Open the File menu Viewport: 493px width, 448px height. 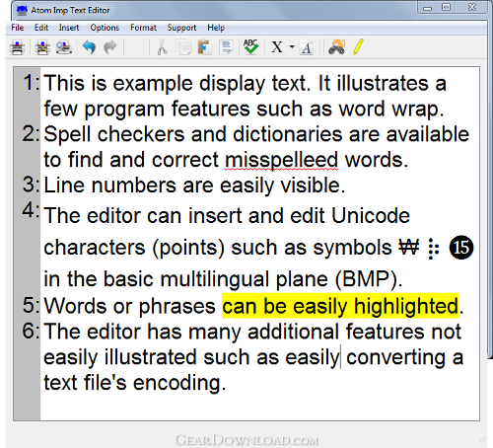(18, 28)
